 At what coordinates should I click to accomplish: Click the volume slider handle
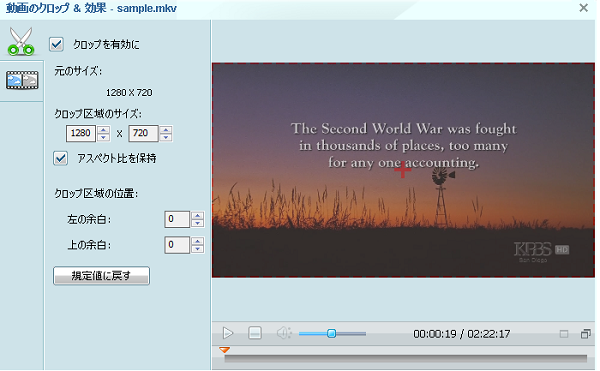click(x=332, y=334)
